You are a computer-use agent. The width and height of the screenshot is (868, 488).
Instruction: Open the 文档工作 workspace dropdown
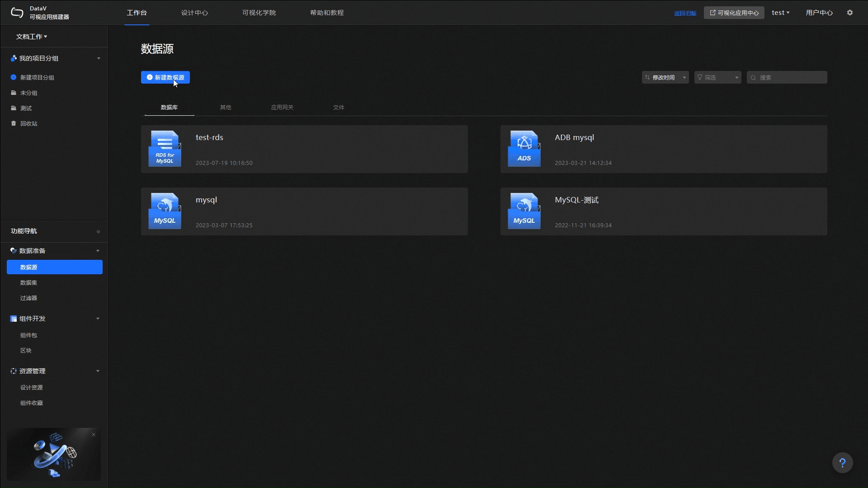32,37
